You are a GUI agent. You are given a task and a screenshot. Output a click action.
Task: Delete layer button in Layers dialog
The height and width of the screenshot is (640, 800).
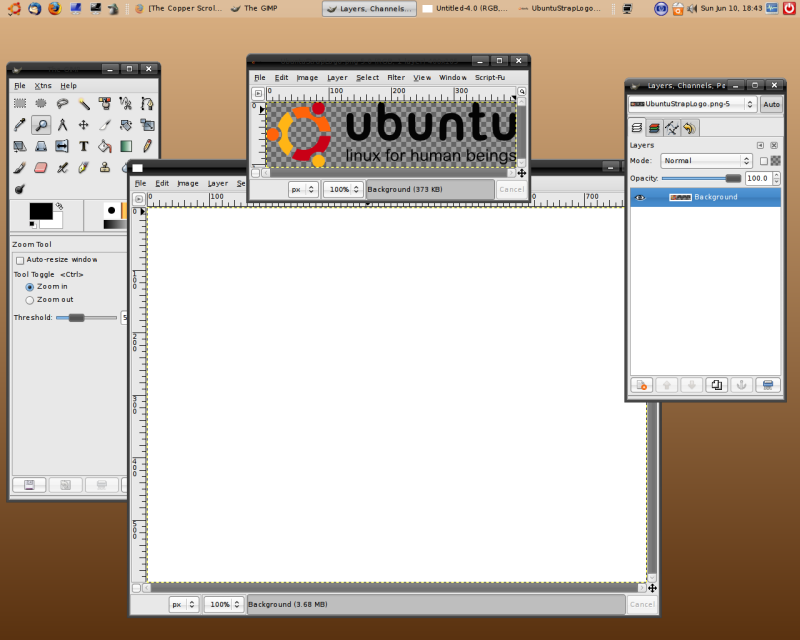(x=767, y=385)
